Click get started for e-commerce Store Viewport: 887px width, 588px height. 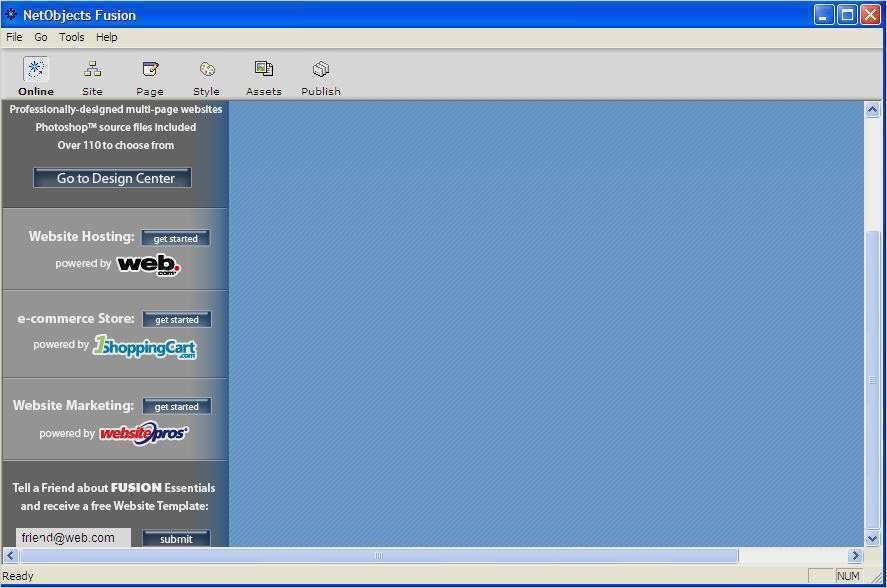[177, 320]
